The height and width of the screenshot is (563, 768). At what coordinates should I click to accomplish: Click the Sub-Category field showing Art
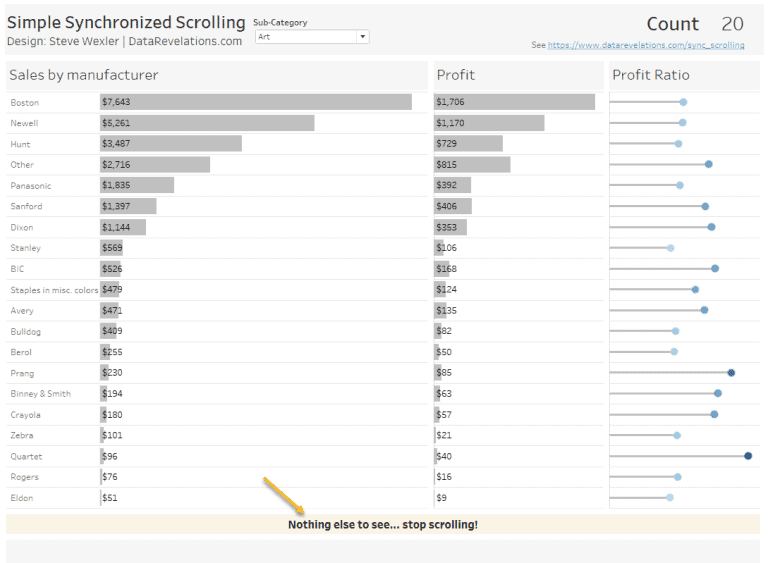312,37
